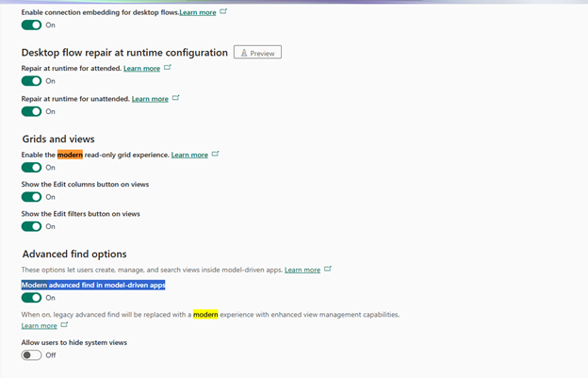
Task: Turn off Repair at runtime for unattended
Action: [31, 111]
